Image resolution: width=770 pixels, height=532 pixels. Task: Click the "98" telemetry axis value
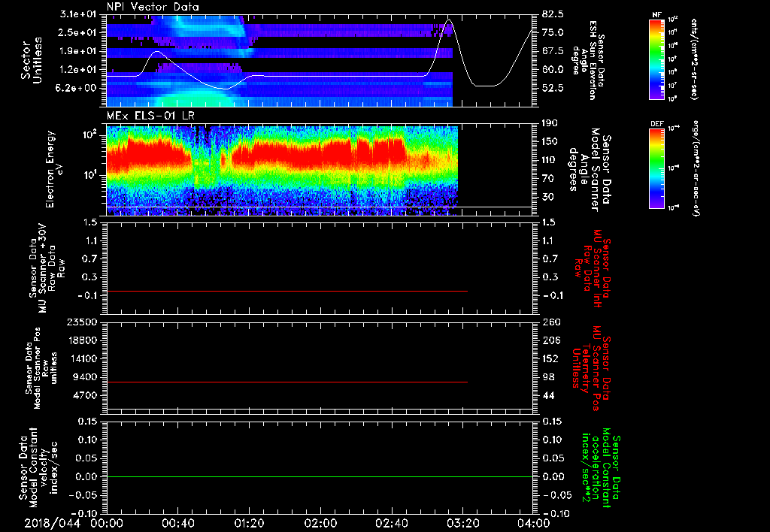click(548, 377)
